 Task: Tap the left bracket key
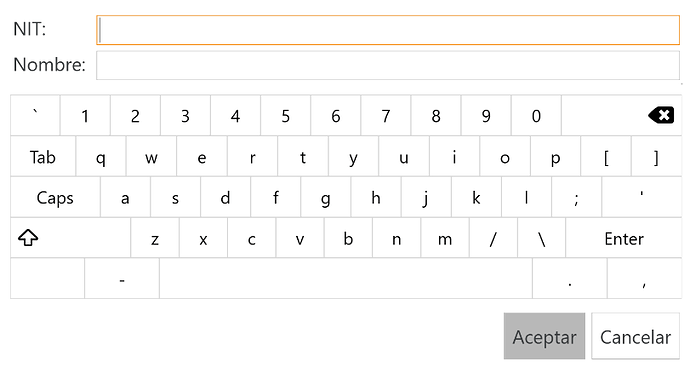click(606, 157)
